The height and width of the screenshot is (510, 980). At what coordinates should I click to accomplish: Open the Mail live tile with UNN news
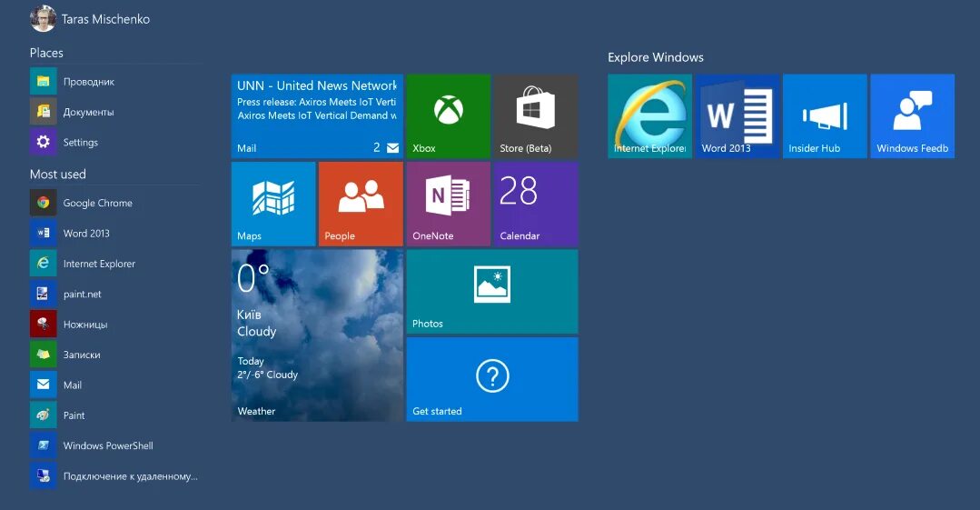tap(317, 116)
